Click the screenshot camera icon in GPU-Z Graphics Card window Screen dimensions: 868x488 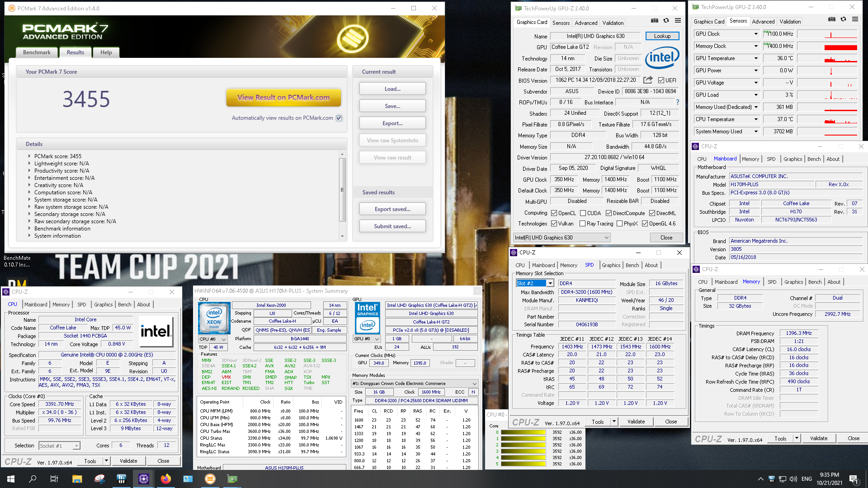point(654,20)
